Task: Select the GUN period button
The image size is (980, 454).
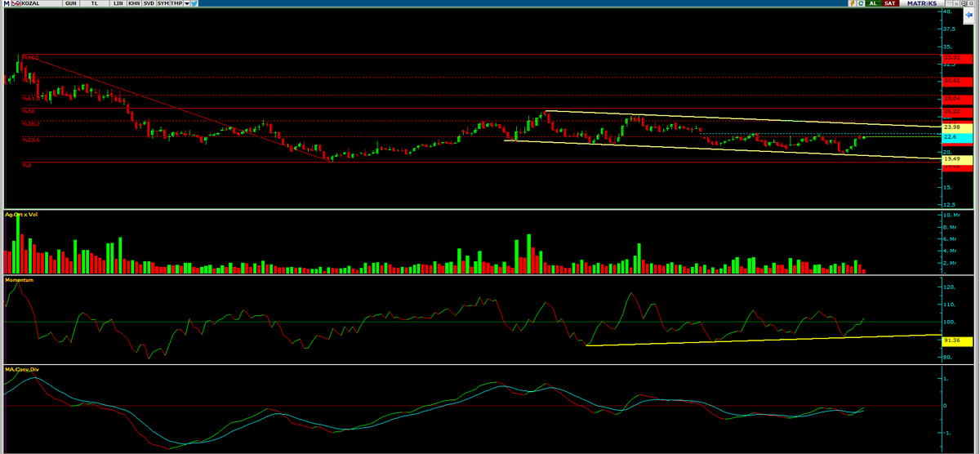Action: [71, 4]
